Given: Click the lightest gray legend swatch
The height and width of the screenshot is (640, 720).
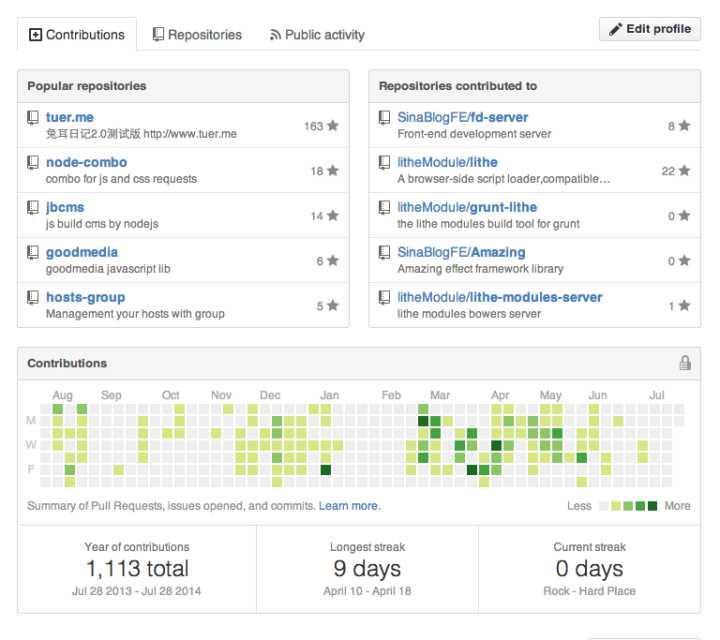Looking at the screenshot, I should pos(604,506).
